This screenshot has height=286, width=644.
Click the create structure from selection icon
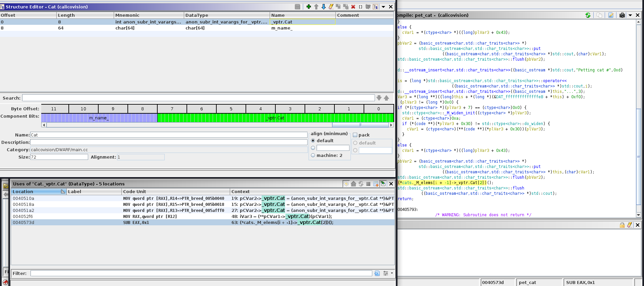tap(375, 7)
